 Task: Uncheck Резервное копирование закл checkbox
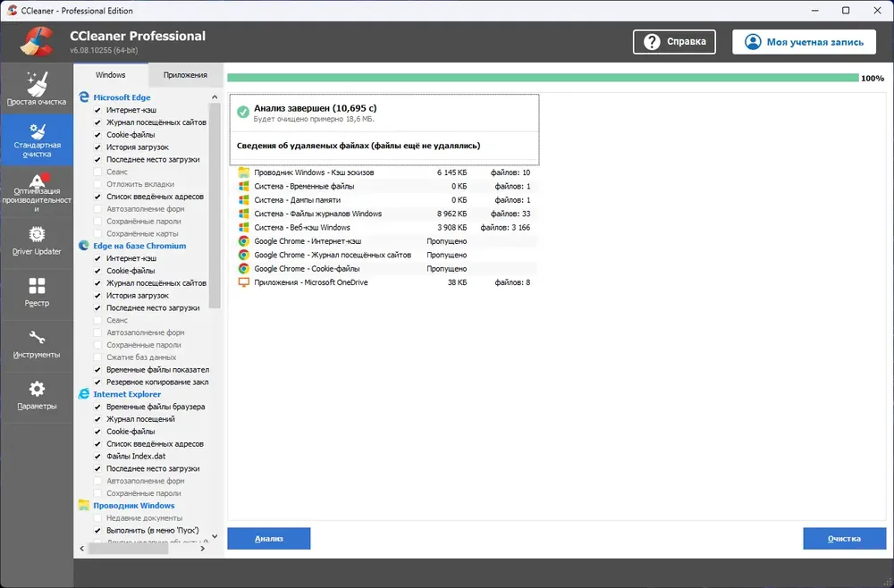(97, 382)
